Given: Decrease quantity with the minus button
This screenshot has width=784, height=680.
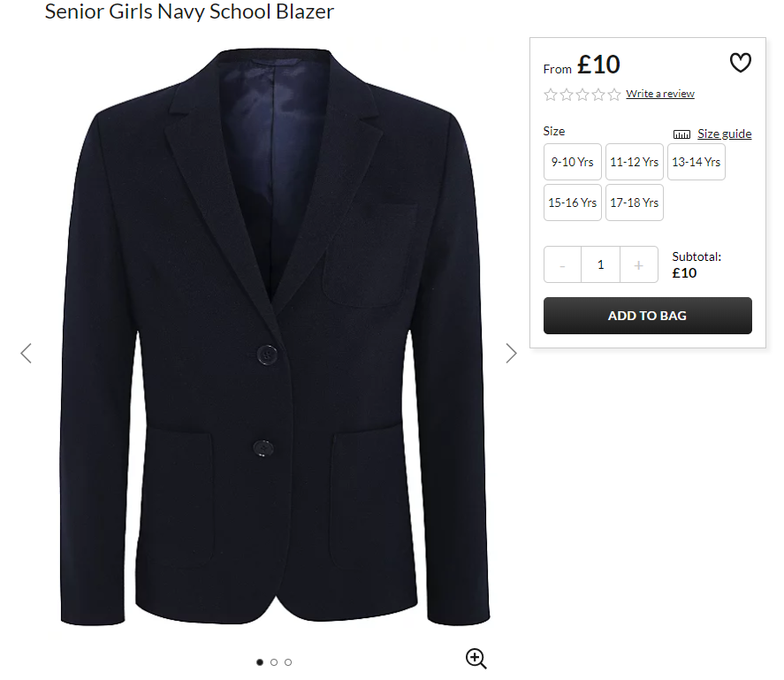Looking at the screenshot, I should click(562, 264).
